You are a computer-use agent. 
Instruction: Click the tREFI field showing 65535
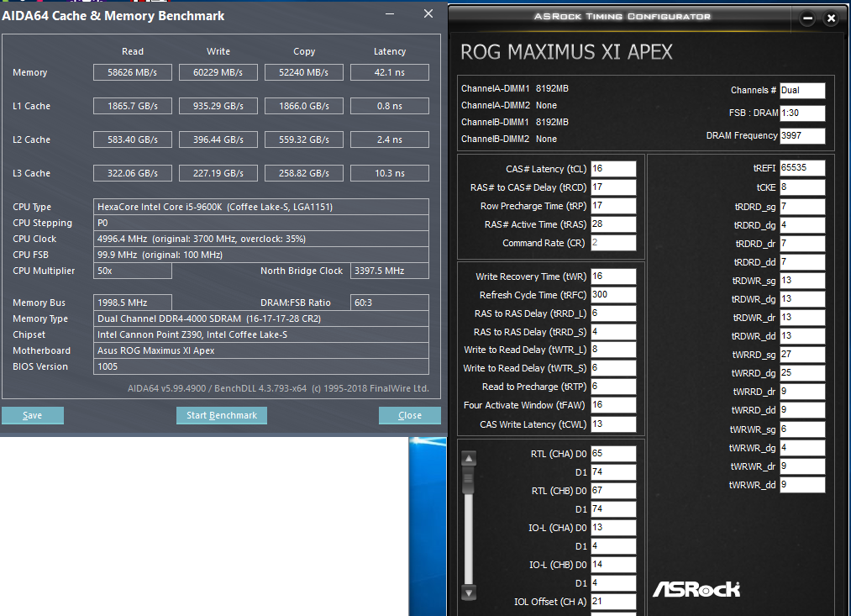802,168
